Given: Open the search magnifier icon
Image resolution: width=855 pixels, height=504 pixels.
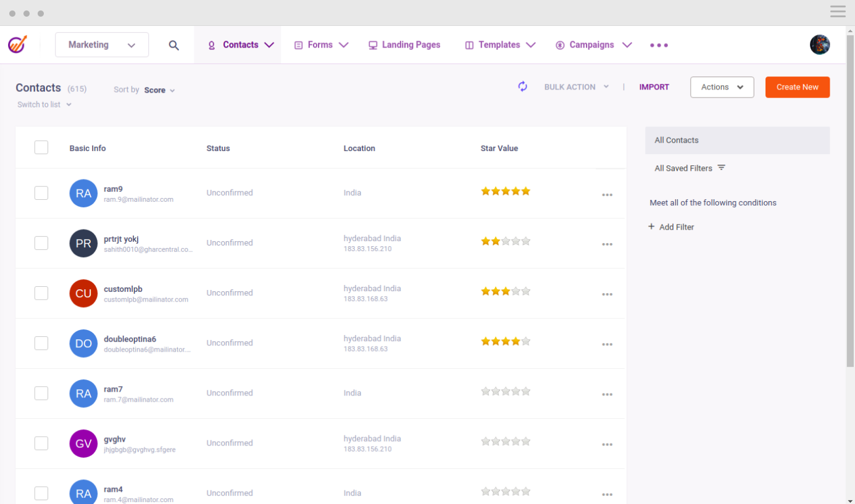Looking at the screenshot, I should point(174,45).
